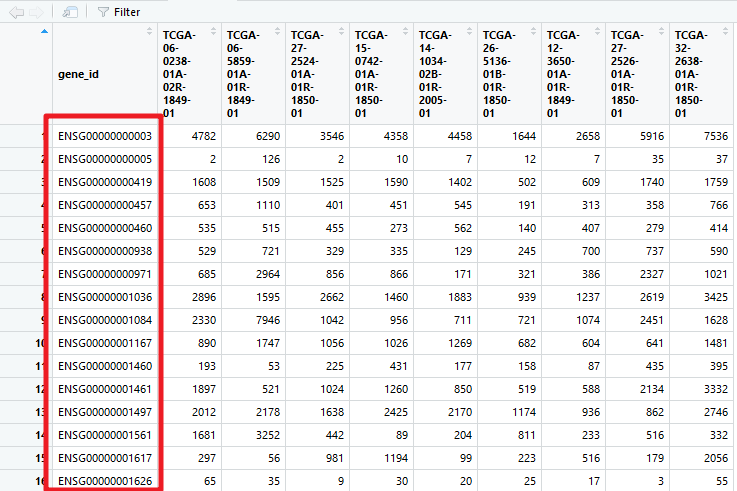Sort the TCGA-12-3650-01A-01R-1849-01 column
The image size is (737, 491).
click(597, 31)
